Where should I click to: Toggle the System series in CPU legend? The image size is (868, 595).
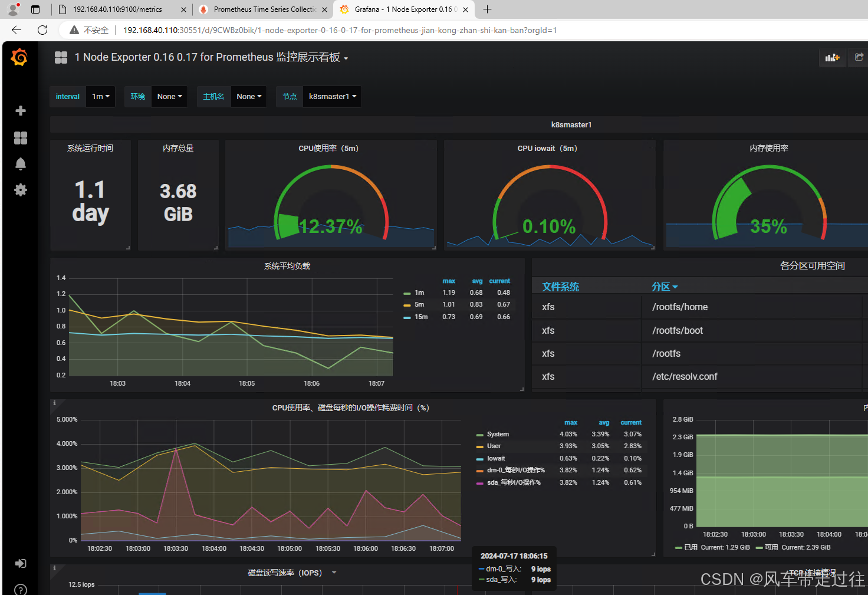(498, 434)
